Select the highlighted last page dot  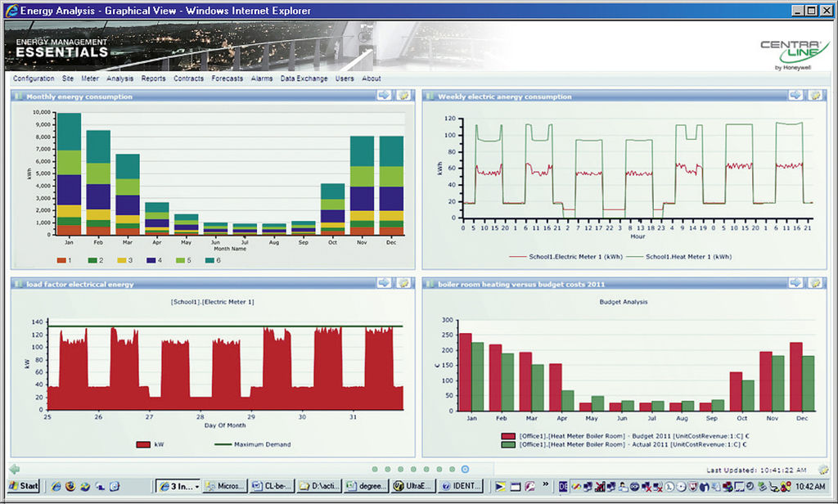pos(465,470)
